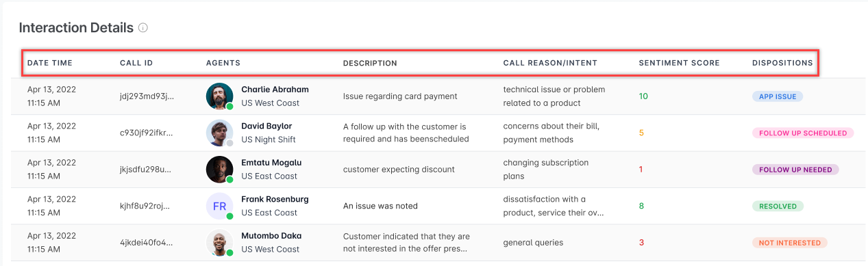Click the Call ID column header
Screen dimensions: 868x266
coord(136,63)
